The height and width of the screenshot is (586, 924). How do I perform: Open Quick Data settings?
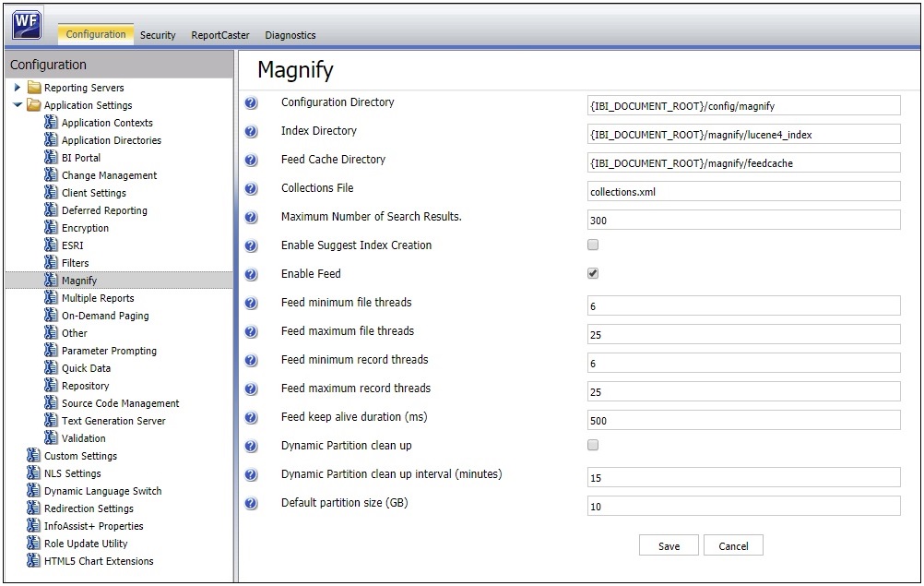coord(86,368)
